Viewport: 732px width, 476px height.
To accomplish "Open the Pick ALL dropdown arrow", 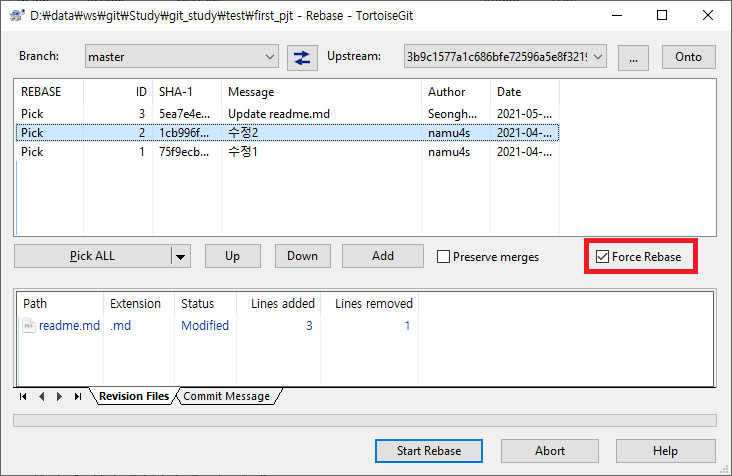I will [180, 256].
